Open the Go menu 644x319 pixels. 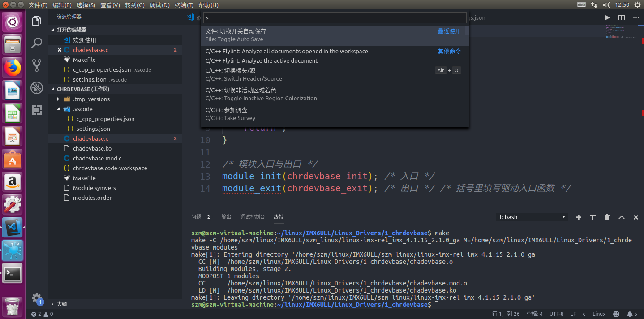[x=135, y=5]
